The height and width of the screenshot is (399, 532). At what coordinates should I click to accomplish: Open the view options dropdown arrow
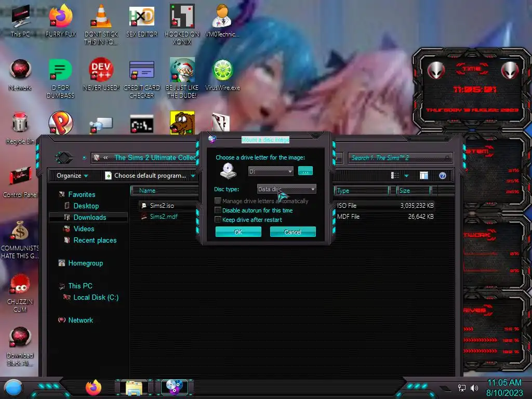pos(406,176)
